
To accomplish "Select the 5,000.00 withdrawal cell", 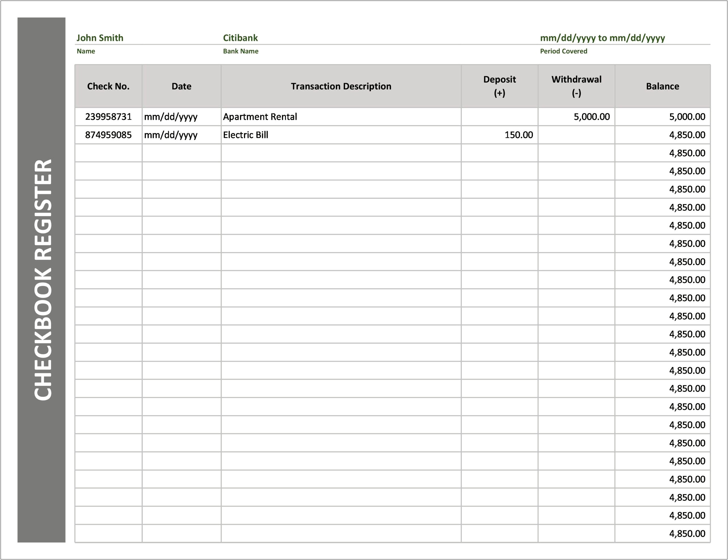I will click(576, 117).
